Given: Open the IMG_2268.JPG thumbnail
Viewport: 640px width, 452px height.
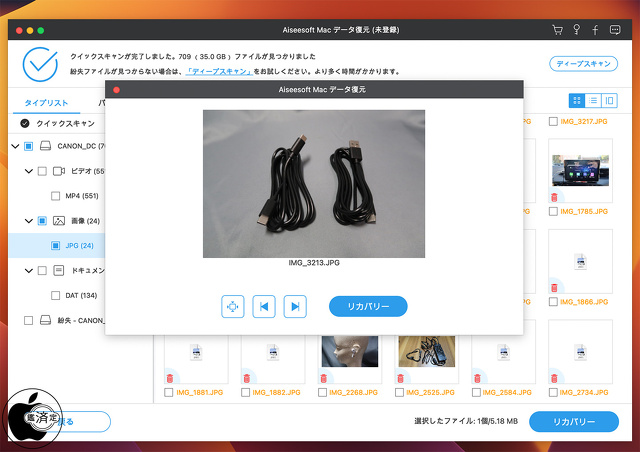Looking at the screenshot, I should tap(350, 351).
